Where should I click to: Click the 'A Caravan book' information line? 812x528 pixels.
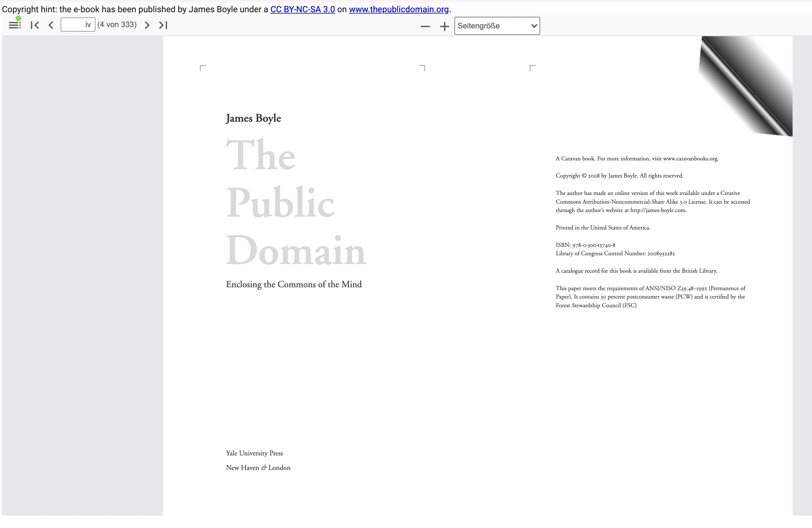(x=637, y=158)
